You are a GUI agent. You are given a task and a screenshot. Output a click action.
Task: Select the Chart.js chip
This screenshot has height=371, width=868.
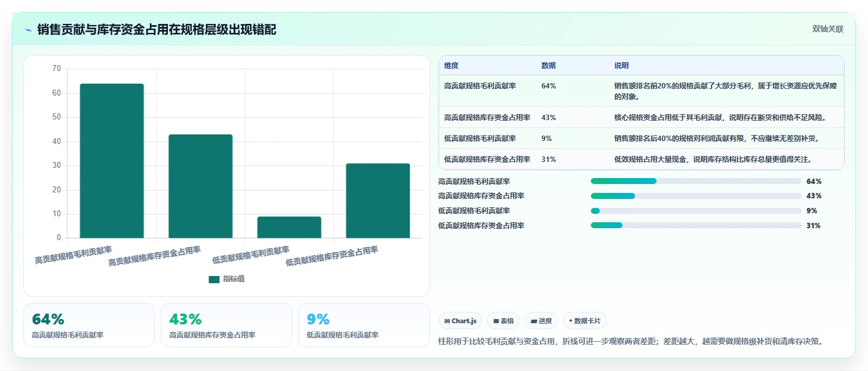point(460,321)
